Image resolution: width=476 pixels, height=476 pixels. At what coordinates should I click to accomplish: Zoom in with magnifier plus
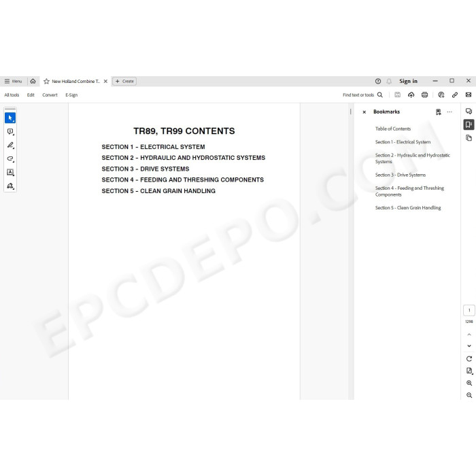point(469,383)
